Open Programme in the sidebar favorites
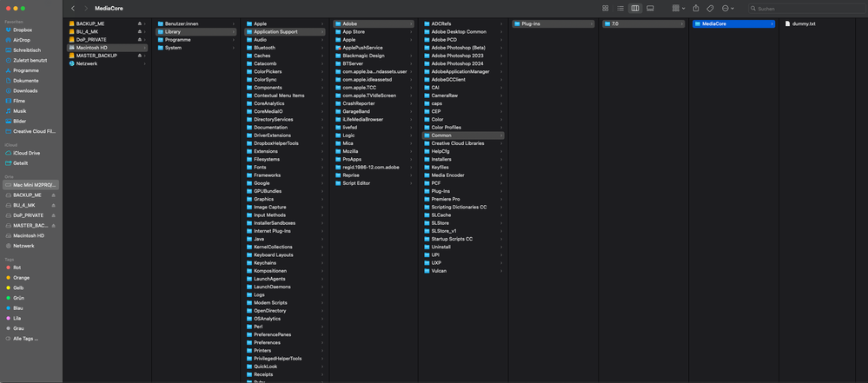868x383 pixels. (26, 70)
